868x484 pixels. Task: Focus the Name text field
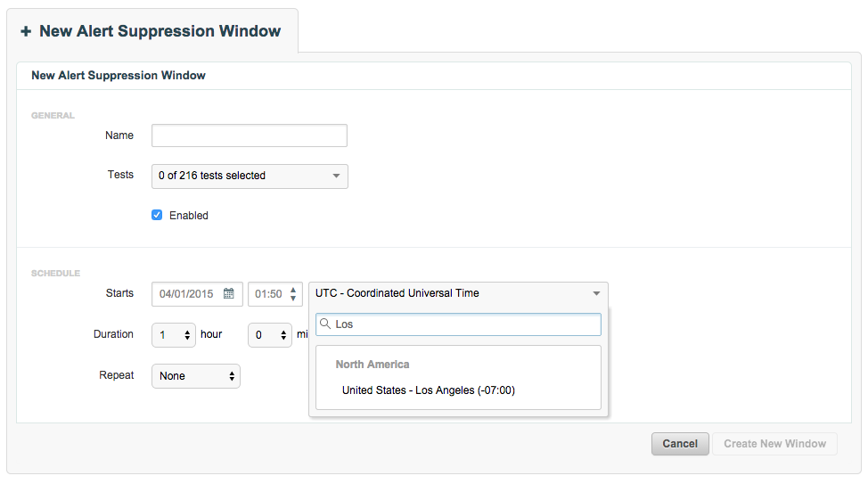250,135
